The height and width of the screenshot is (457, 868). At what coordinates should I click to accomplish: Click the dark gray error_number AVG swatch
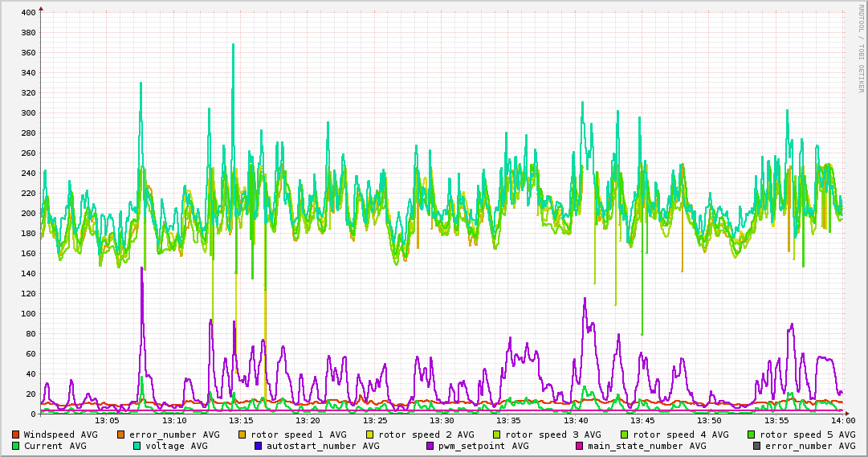click(756, 446)
